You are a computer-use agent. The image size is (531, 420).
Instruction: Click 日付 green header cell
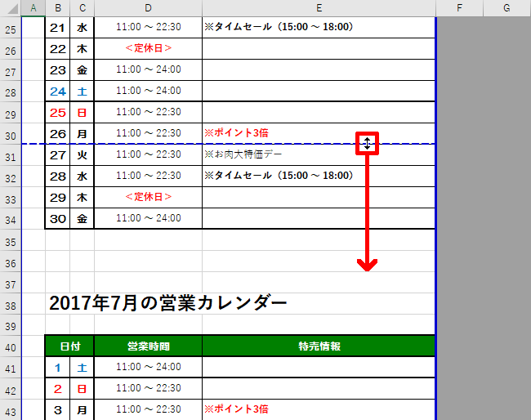(x=69, y=346)
